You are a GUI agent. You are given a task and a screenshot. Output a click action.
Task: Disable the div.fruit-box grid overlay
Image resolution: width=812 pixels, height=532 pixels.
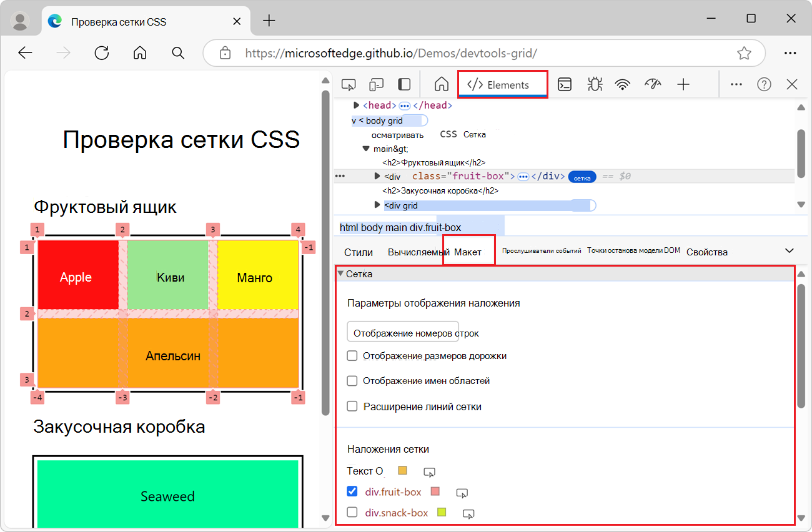click(x=352, y=491)
